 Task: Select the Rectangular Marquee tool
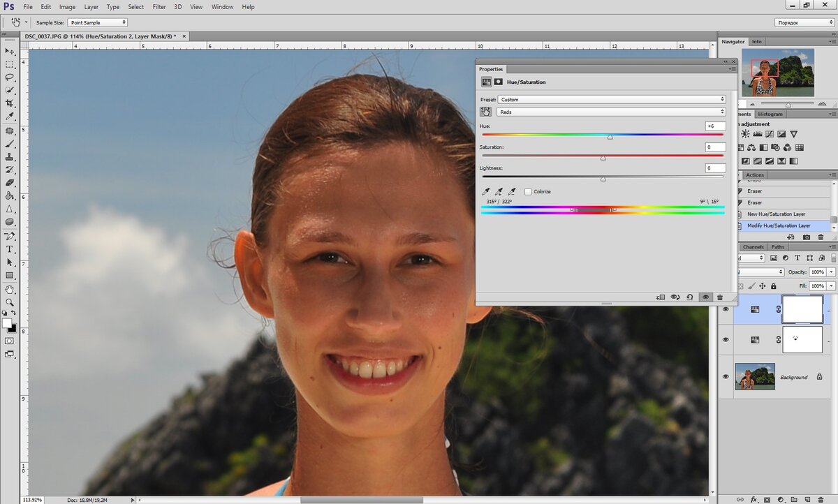tap(10, 64)
